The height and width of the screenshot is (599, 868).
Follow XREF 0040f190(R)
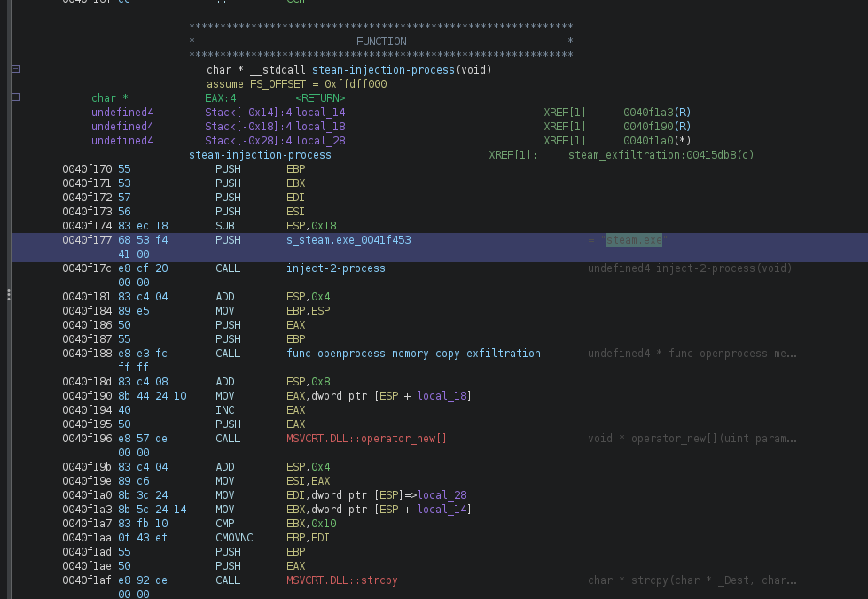657,127
